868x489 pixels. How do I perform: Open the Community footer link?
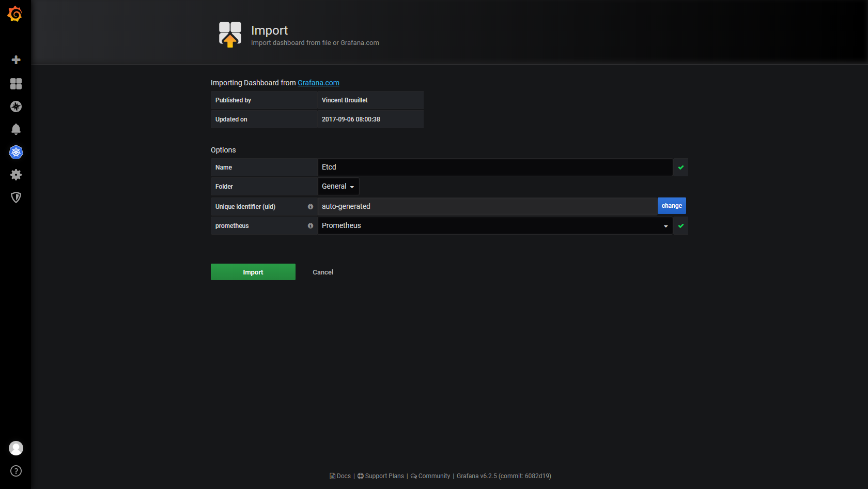(x=430, y=476)
